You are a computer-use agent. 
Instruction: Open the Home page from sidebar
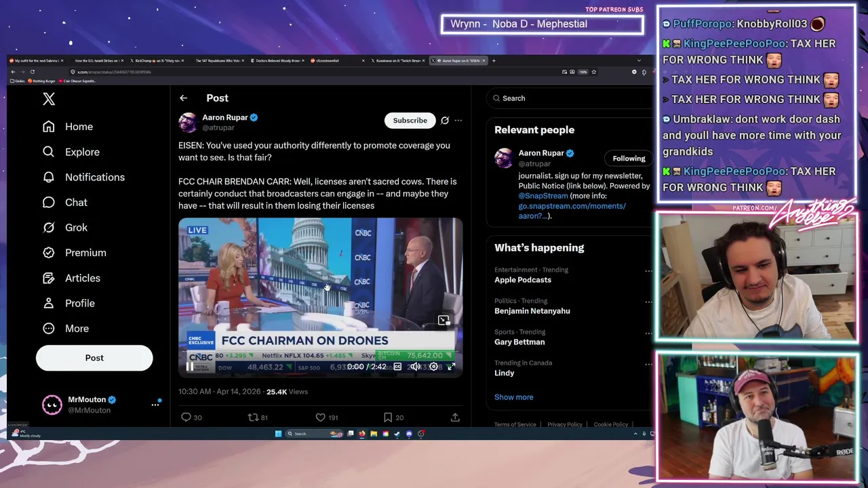(68, 127)
